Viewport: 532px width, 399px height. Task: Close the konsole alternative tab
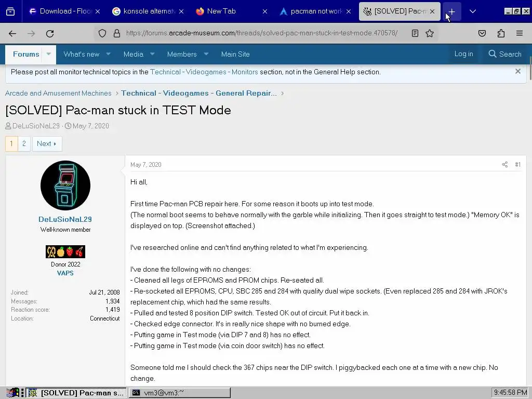tap(181, 11)
